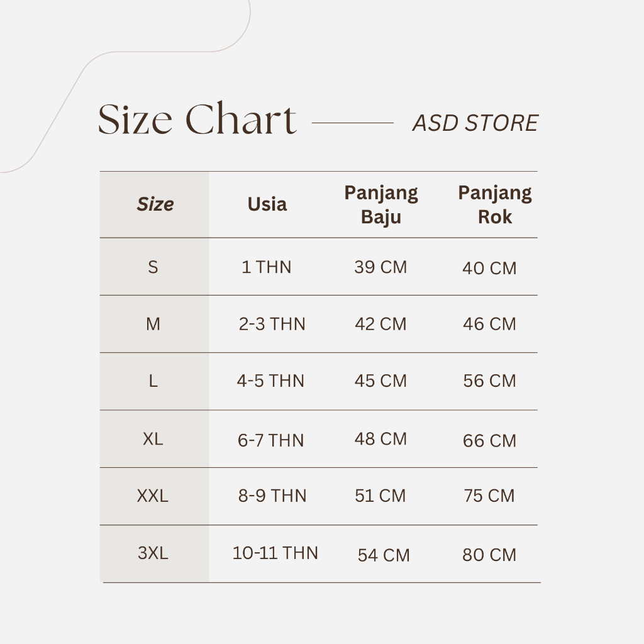Select the 6-7 THN age cell
Screen dimensions: 644x644
coord(270,440)
